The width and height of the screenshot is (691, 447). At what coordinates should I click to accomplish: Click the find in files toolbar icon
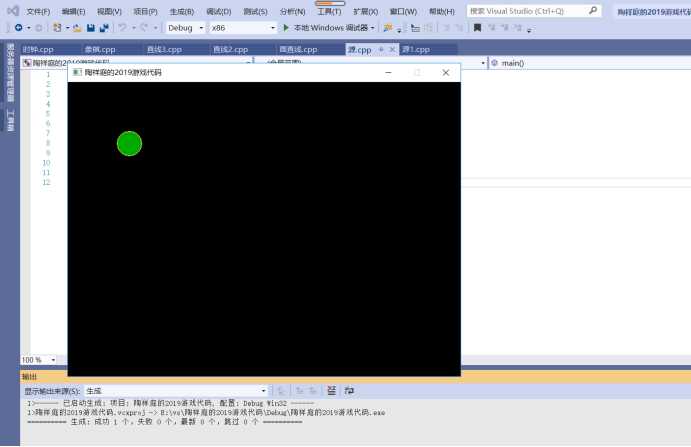coord(388,28)
